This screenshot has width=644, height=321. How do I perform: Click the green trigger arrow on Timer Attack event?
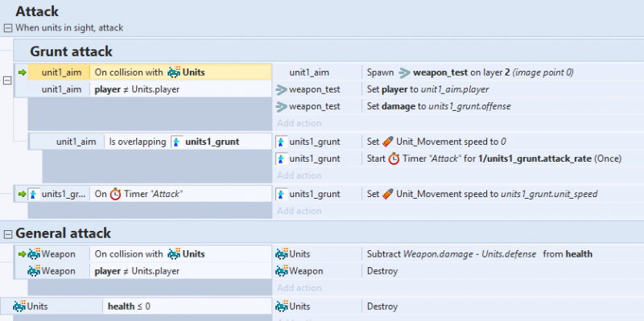point(23,194)
